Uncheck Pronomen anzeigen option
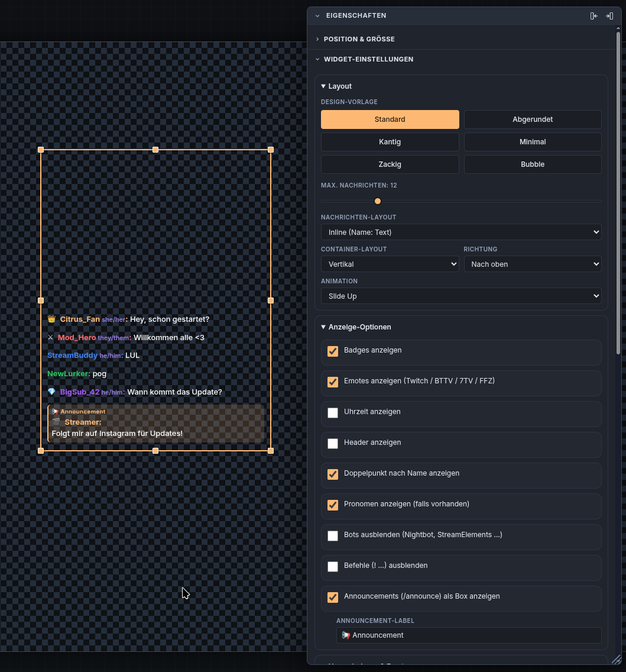This screenshot has height=672, width=626. [333, 505]
